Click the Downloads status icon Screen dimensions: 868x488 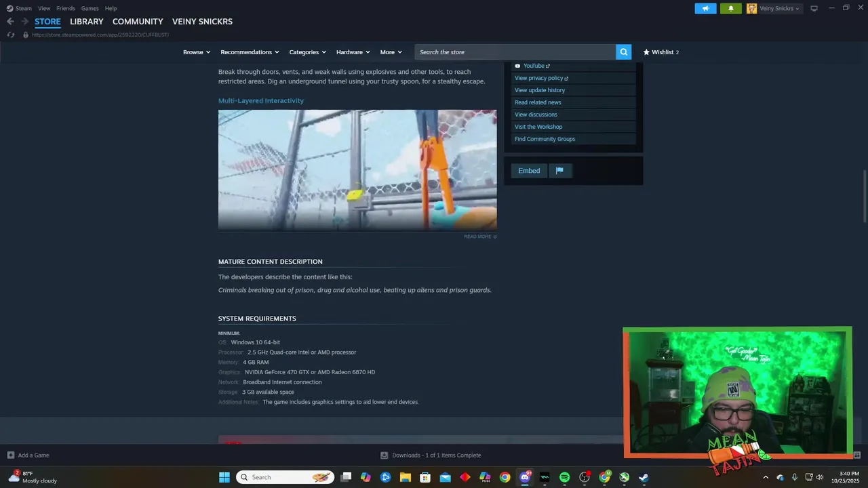coord(384,455)
